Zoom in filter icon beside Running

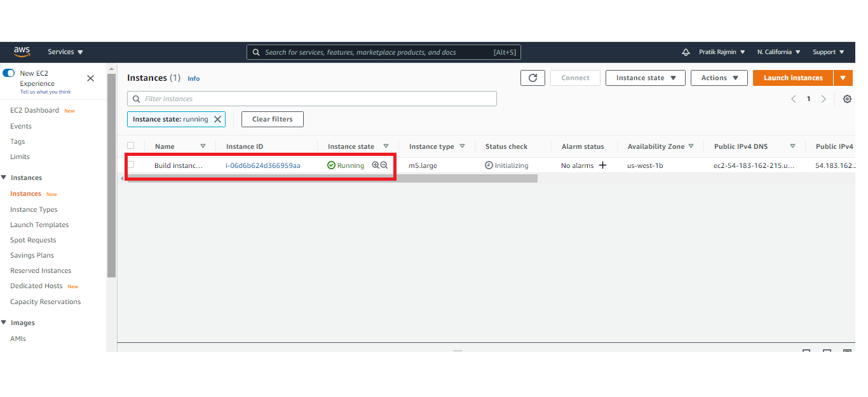[376, 165]
